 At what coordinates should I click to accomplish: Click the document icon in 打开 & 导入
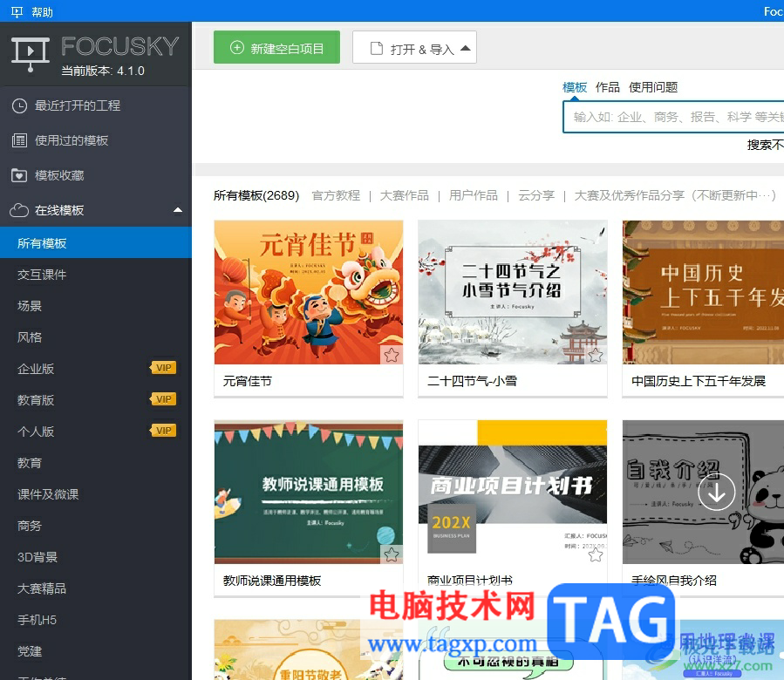tap(376, 48)
